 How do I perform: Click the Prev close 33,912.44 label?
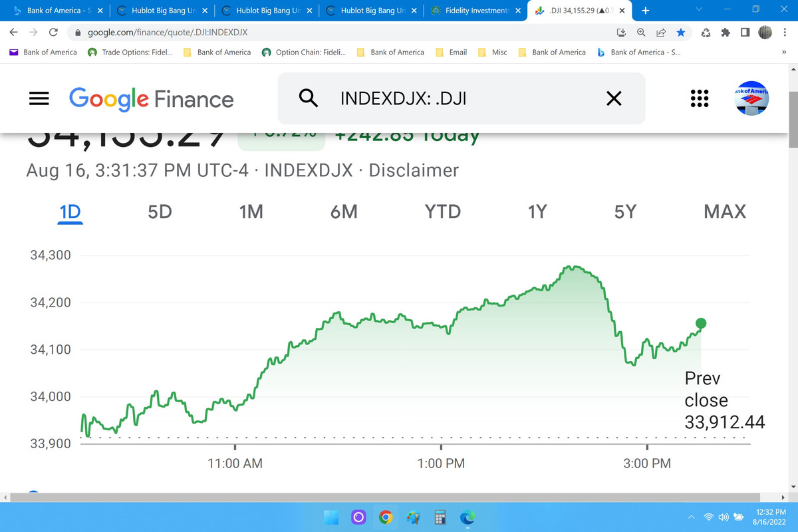[x=725, y=400]
